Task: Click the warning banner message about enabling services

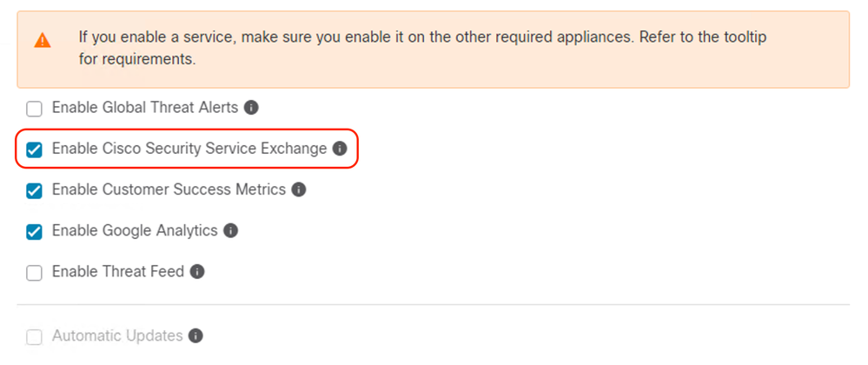Action: pos(422,48)
